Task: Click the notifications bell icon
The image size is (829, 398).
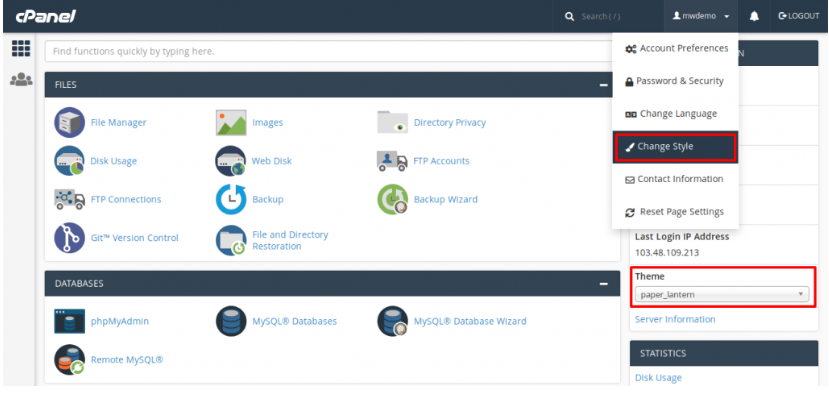Action: (754, 16)
